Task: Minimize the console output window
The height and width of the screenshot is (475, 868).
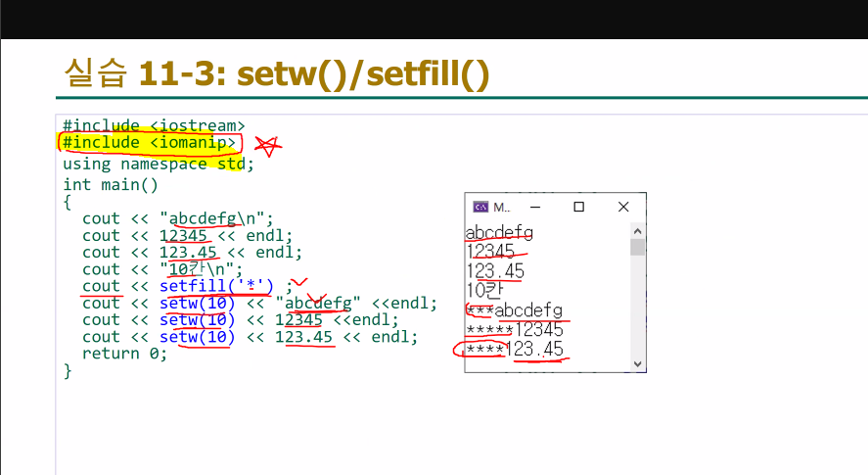Action: (534, 207)
